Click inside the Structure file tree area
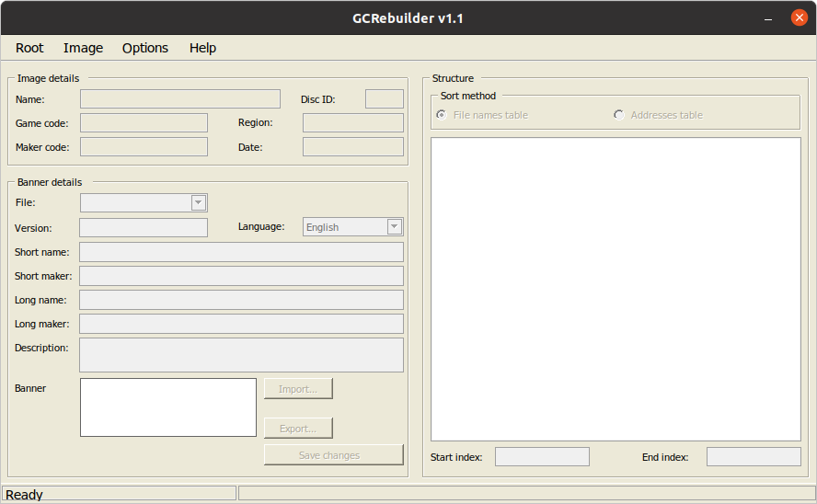The height and width of the screenshot is (504, 817). (616, 289)
